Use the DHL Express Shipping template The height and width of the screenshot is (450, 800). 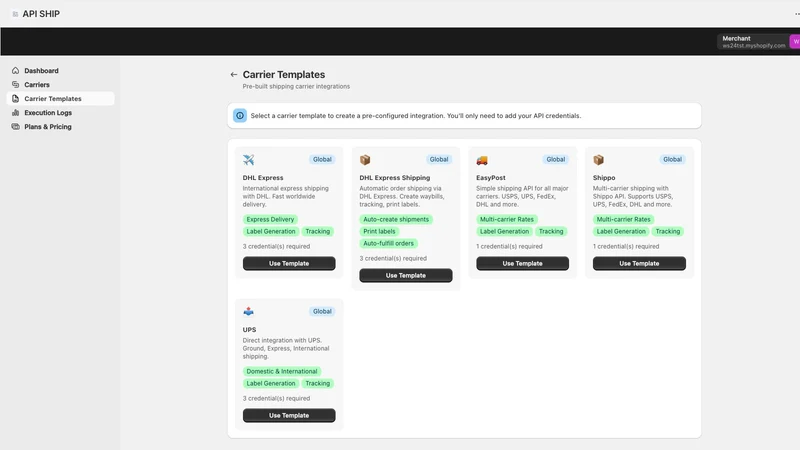(406, 276)
